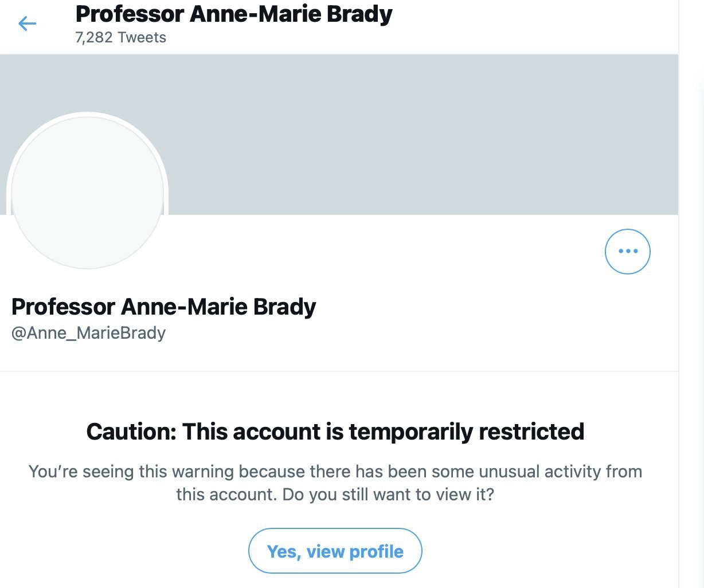Click the word "Professor" in the profile name
Viewport: 704px width, 588px height.
click(x=63, y=307)
